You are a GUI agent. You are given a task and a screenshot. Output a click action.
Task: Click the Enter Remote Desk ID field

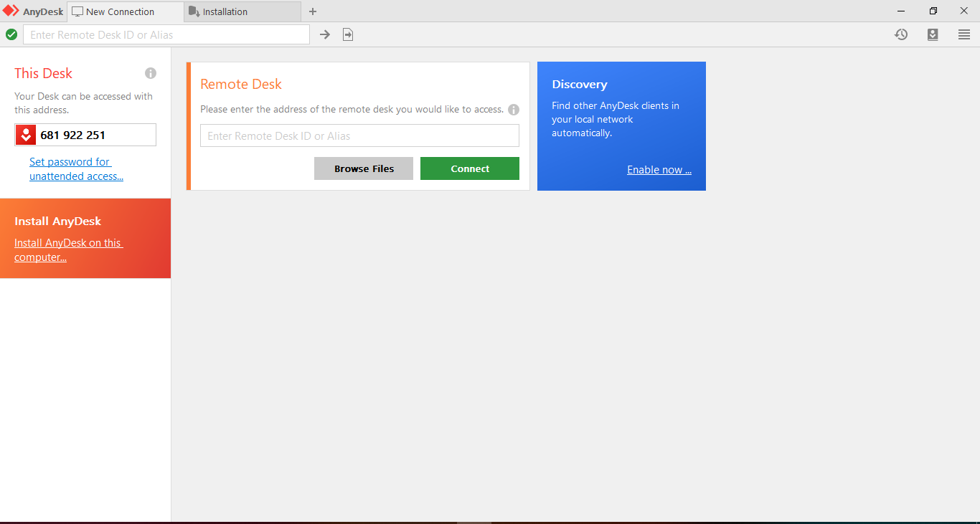coord(359,135)
